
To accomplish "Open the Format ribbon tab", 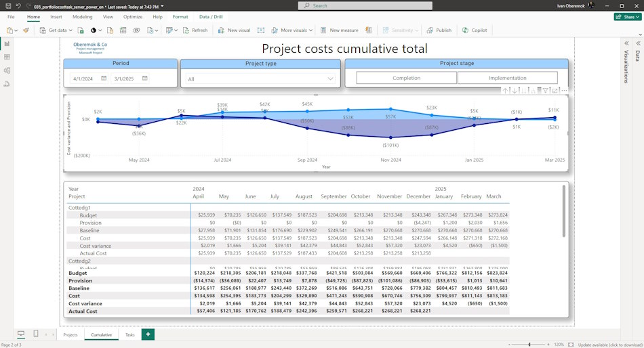I will [x=180, y=17].
